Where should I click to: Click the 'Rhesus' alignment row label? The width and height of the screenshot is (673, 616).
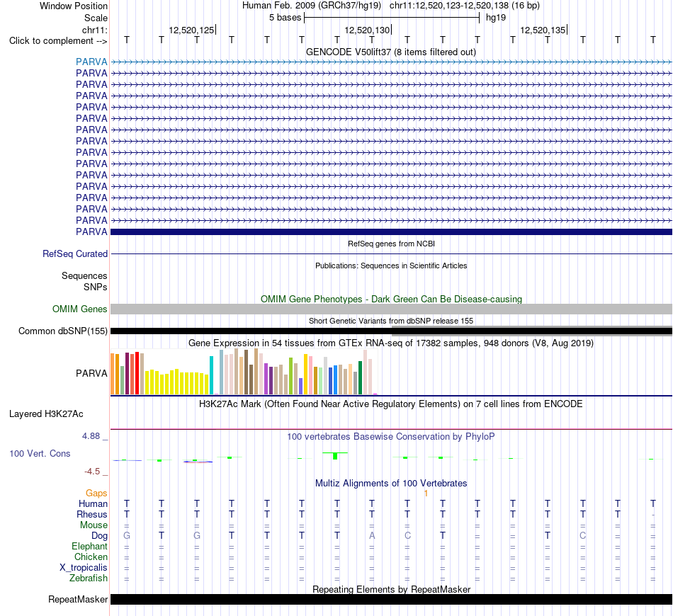coord(92,514)
